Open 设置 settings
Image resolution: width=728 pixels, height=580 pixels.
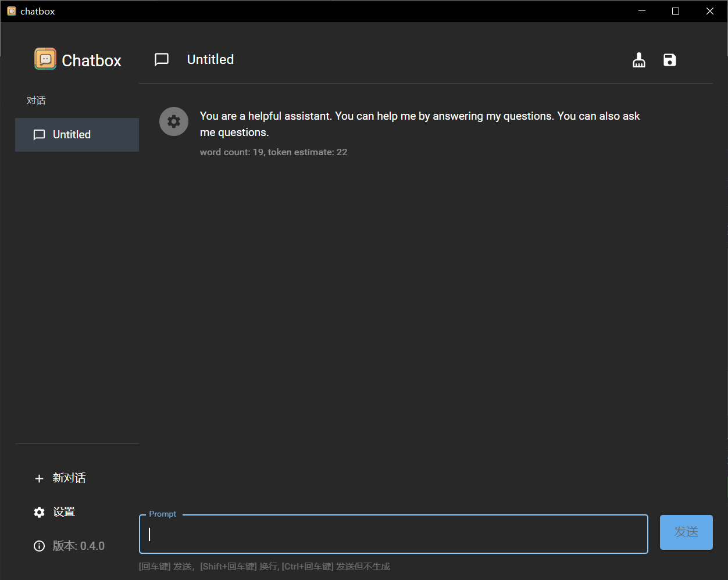pyautogui.click(x=77, y=512)
